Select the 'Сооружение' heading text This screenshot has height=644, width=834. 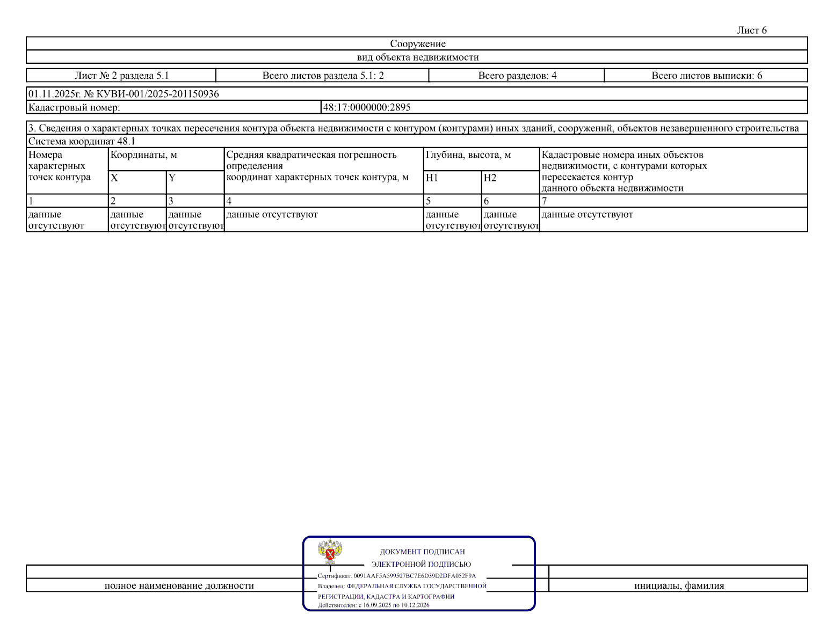click(418, 44)
